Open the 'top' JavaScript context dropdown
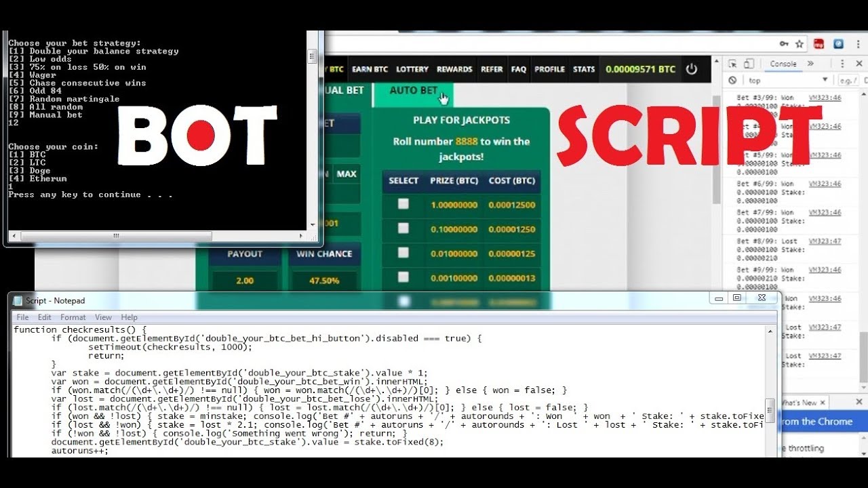 (787, 80)
